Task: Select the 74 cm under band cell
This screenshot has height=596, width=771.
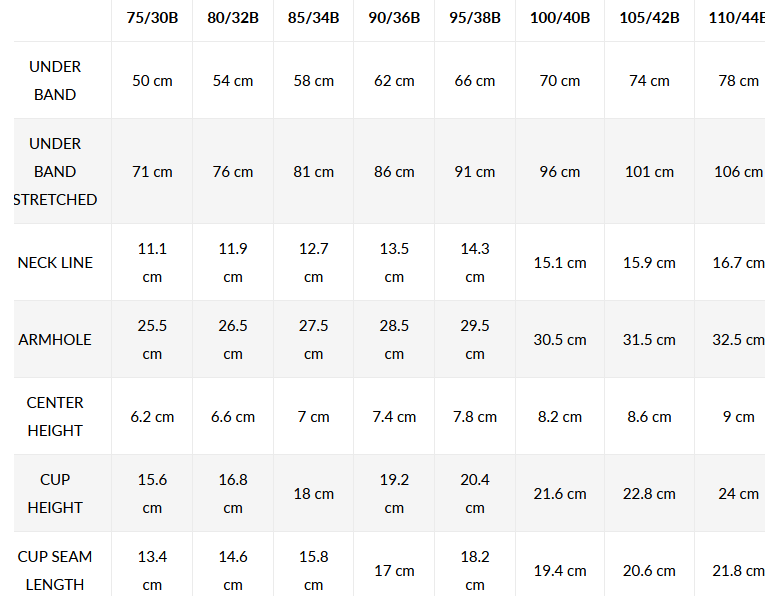Action: 649,81
